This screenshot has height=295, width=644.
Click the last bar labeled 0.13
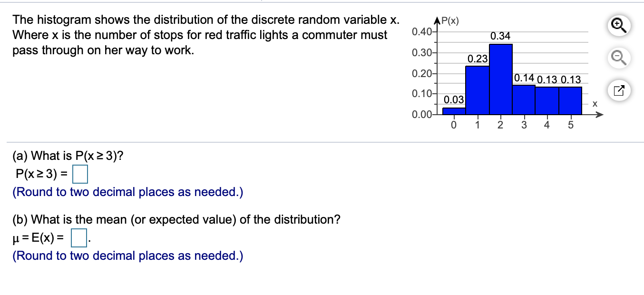(570, 100)
